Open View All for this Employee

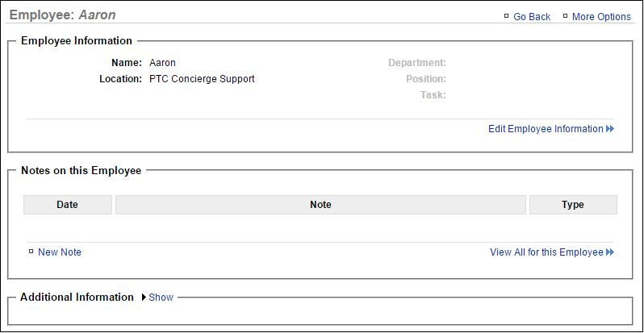546,252
